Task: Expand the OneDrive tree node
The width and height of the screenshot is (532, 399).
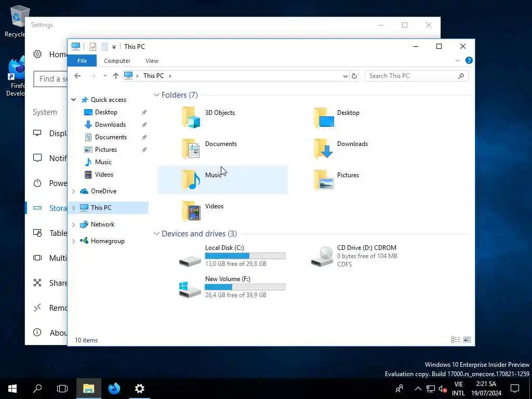Action: pos(74,191)
